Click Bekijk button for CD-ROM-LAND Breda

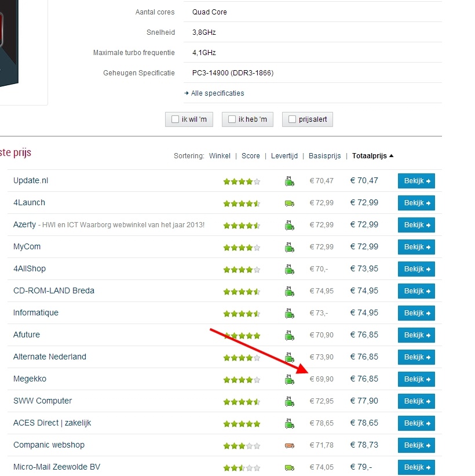[416, 291]
